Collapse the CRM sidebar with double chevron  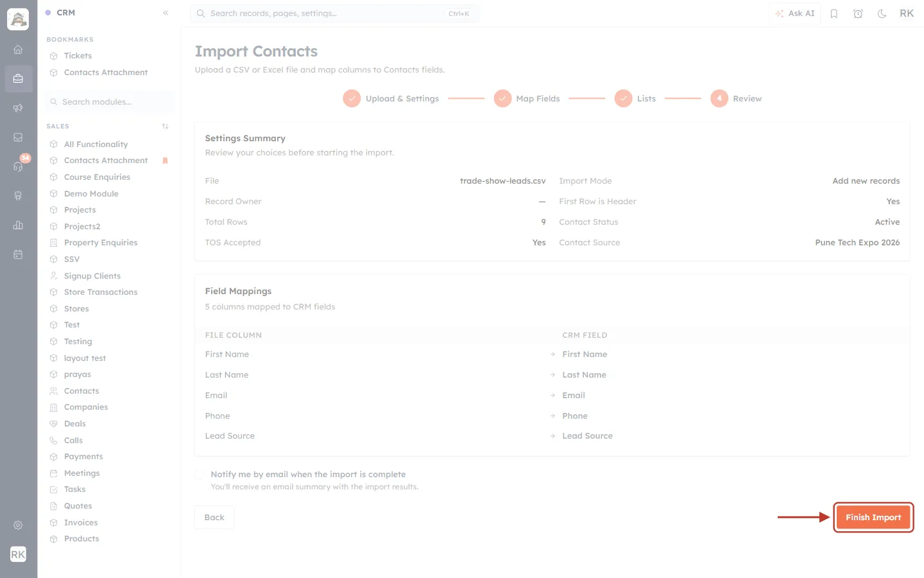pyautogui.click(x=166, y=13)
